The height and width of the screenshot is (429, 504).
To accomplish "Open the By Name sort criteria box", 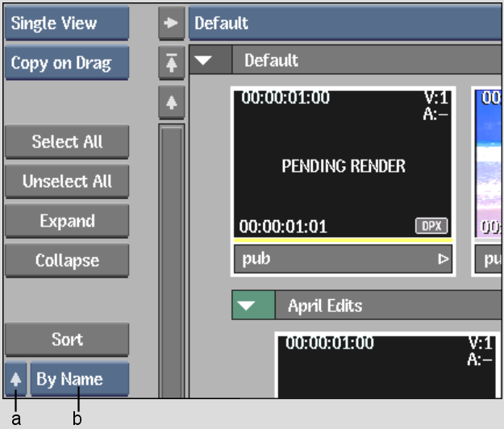I will (x=80, y=380).
